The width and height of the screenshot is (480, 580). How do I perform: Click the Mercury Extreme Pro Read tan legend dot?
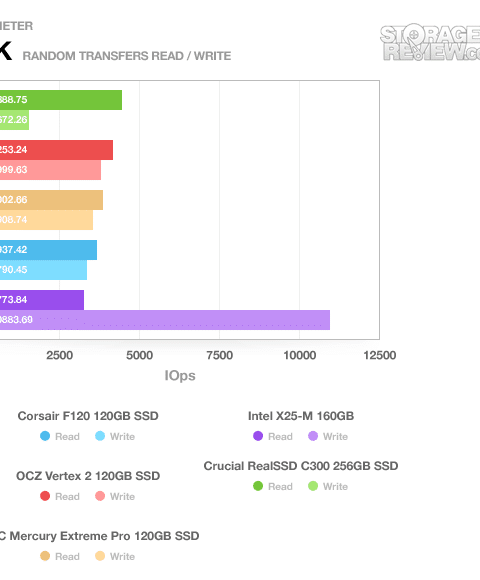tap(45, 556)
